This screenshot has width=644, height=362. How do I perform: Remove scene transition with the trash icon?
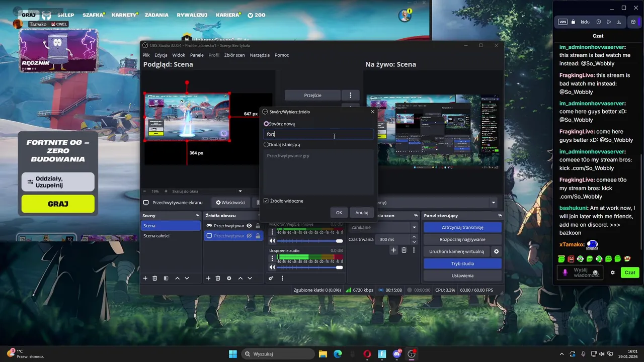[x=404, y=250]
